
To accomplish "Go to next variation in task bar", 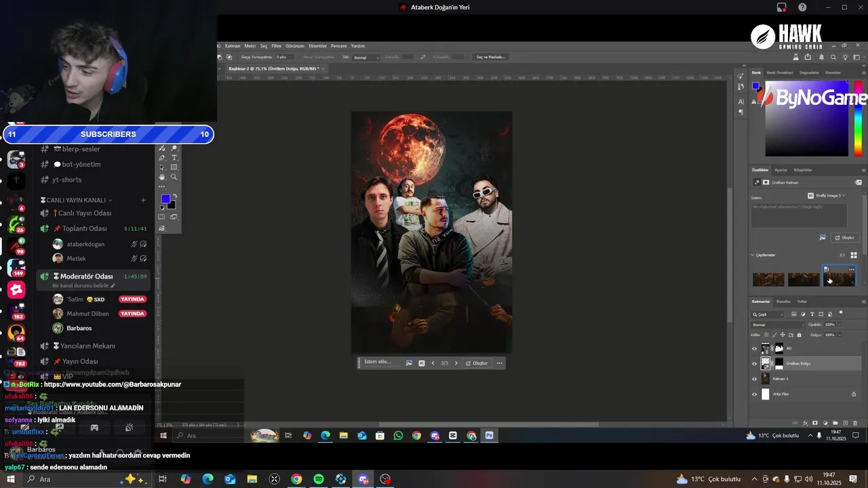I will pos(456,363).
